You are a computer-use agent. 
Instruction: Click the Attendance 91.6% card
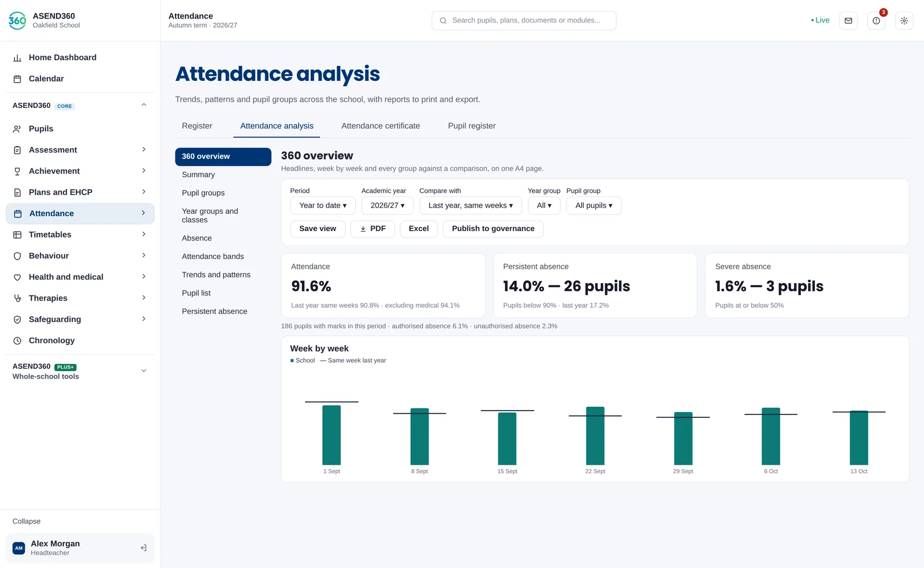[x=383, y=285]
